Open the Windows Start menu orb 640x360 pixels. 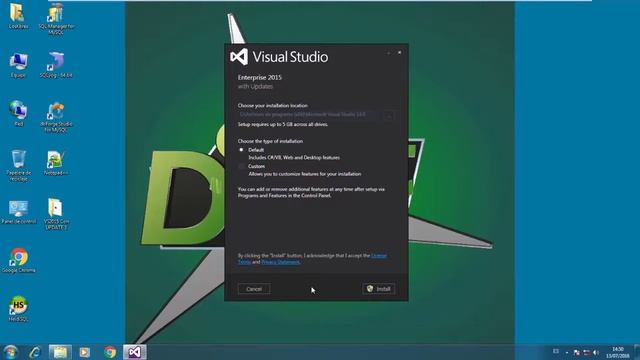tap(10, 352)
